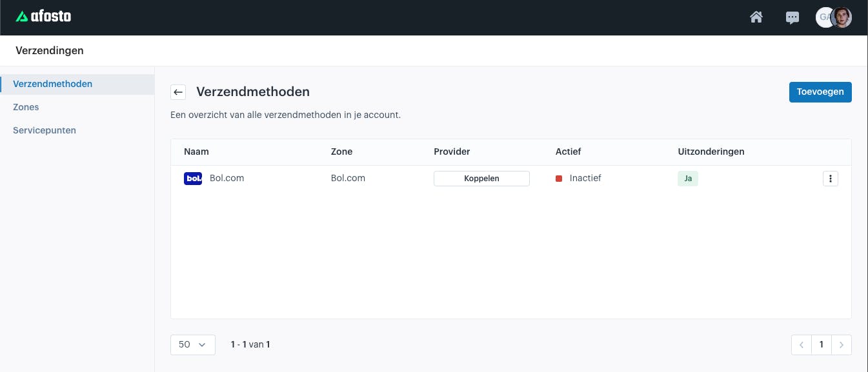
Task: Click the Bol.com name cell
Action: (227, 178)
